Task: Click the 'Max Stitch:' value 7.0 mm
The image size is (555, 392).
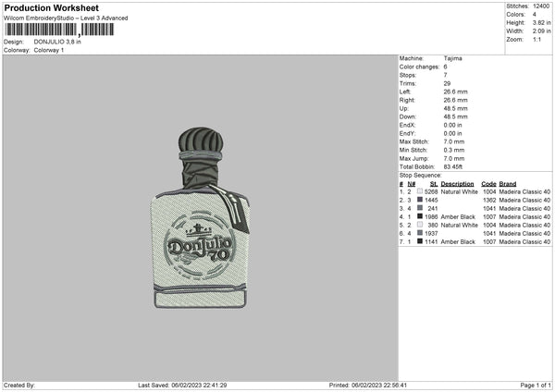Action: point(454,141)
